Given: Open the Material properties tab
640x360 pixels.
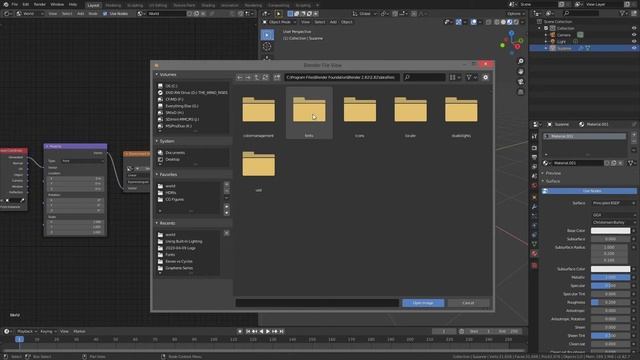Looking at the screenshot, I should click(534, 253).
